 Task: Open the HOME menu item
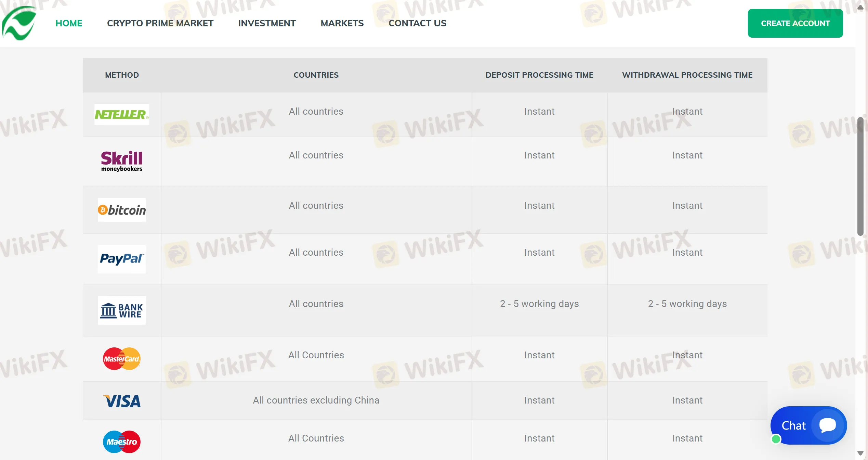(69, 23)
